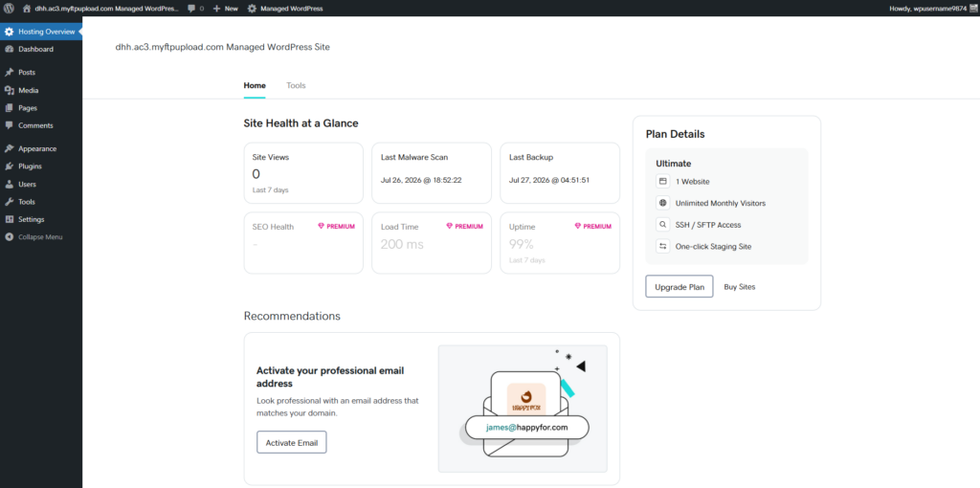Click the Premium diamond on Uptime

pos(578,226)
